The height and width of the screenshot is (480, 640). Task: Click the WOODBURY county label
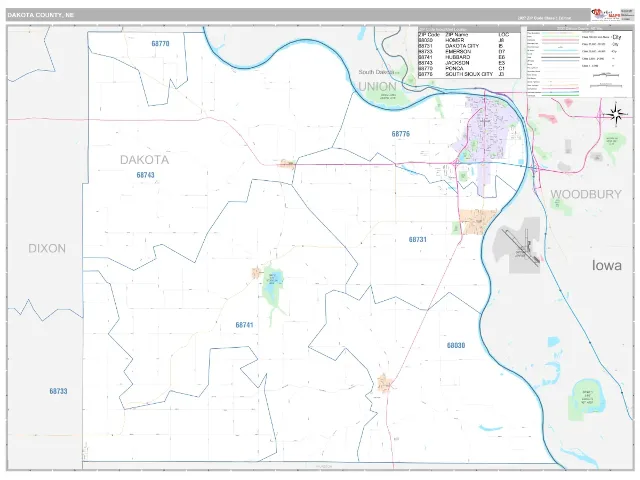pos(586,194)
